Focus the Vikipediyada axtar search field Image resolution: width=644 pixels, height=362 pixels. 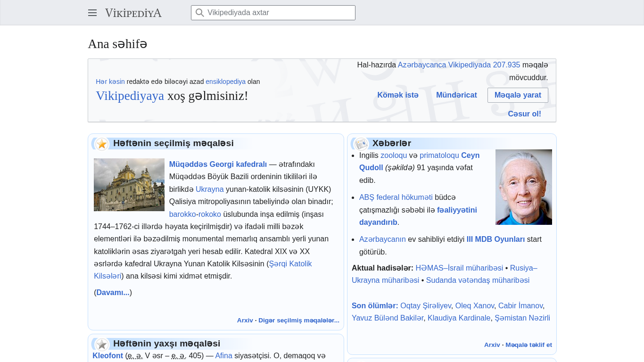click(273, 13)
